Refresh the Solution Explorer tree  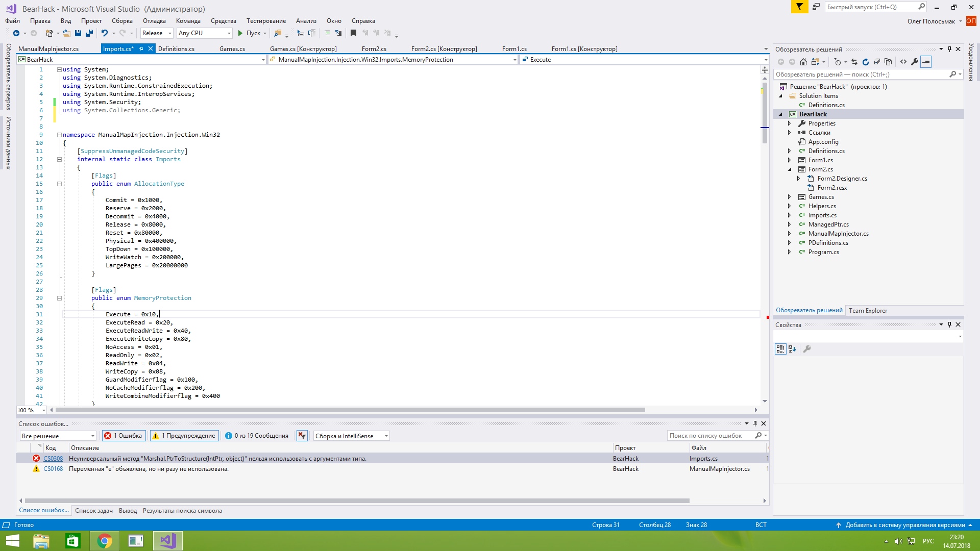coord(866,62)
